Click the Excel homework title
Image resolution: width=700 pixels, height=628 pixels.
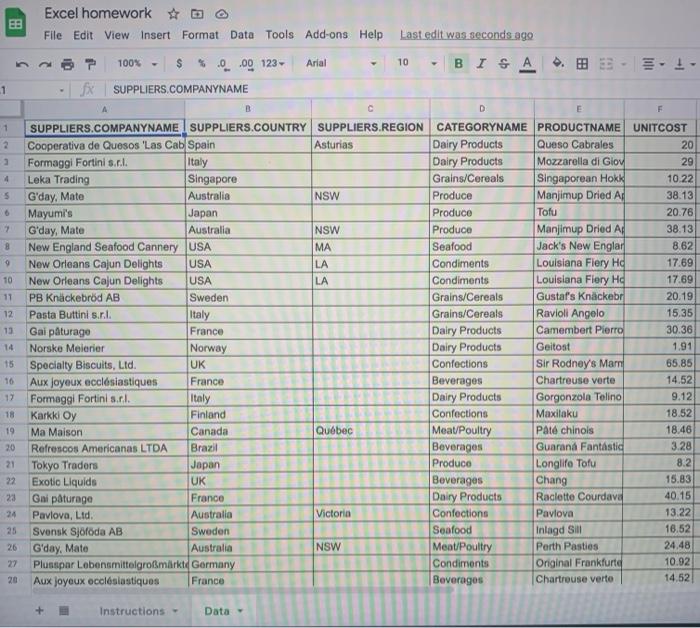[98, 13]
